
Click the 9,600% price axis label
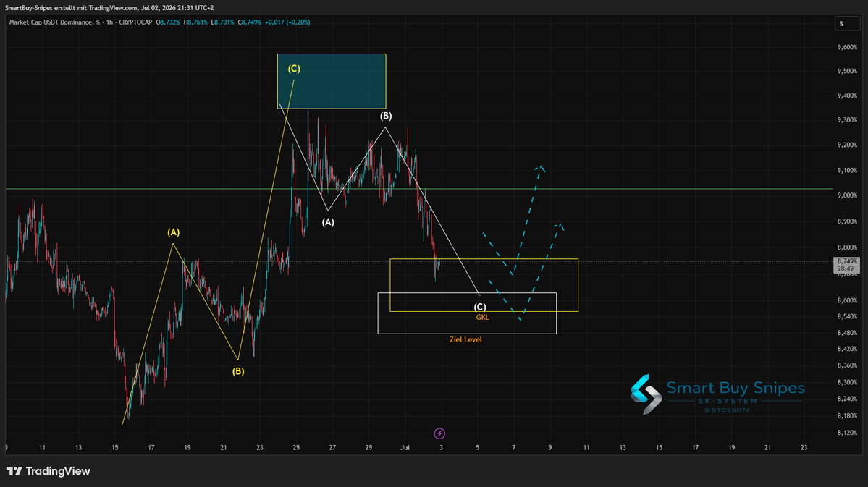pyautogui.click(x=847, y=48)
